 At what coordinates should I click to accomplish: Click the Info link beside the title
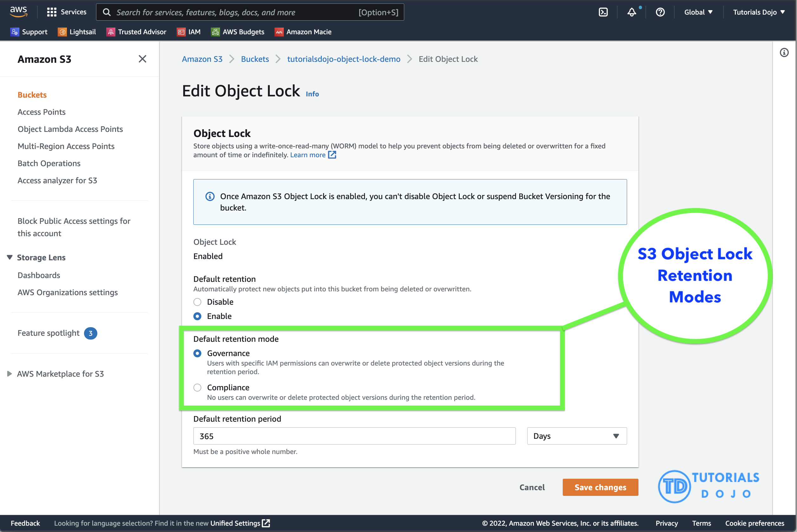tap(312, 94)
